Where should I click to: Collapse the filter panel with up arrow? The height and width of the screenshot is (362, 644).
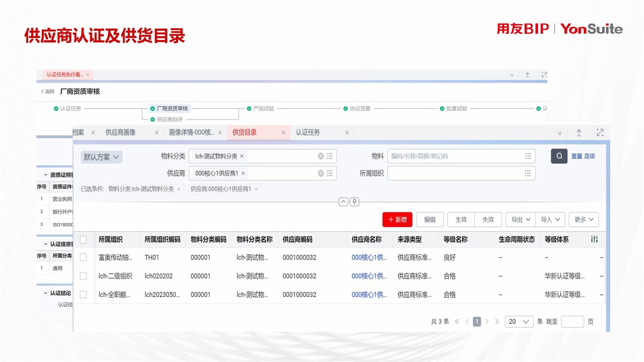343,202
